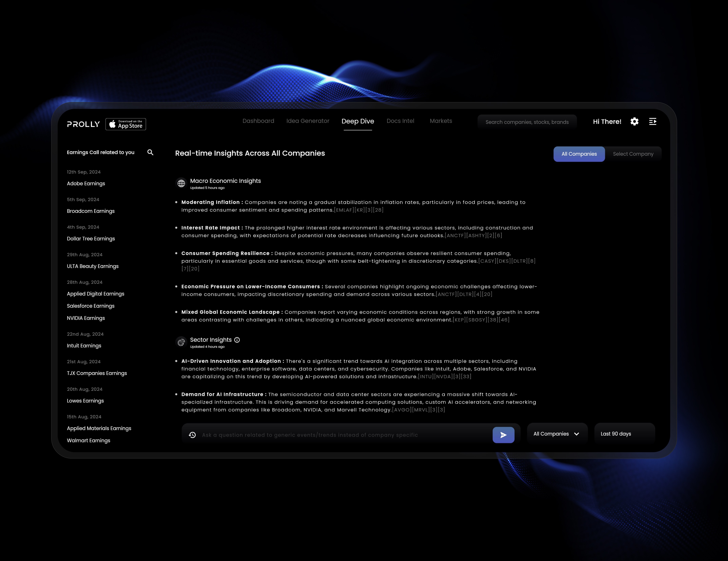728x561 pixels.
Task: Open Intuit Earnings call
Action: (x=84, y=346)
